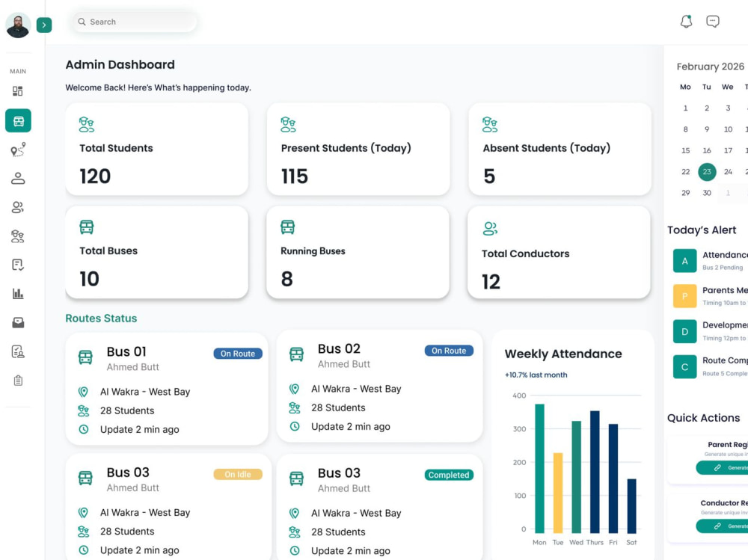Click Bus 02 clock update icon
Viewport: 748px width, 560px height.
(295, 426)
